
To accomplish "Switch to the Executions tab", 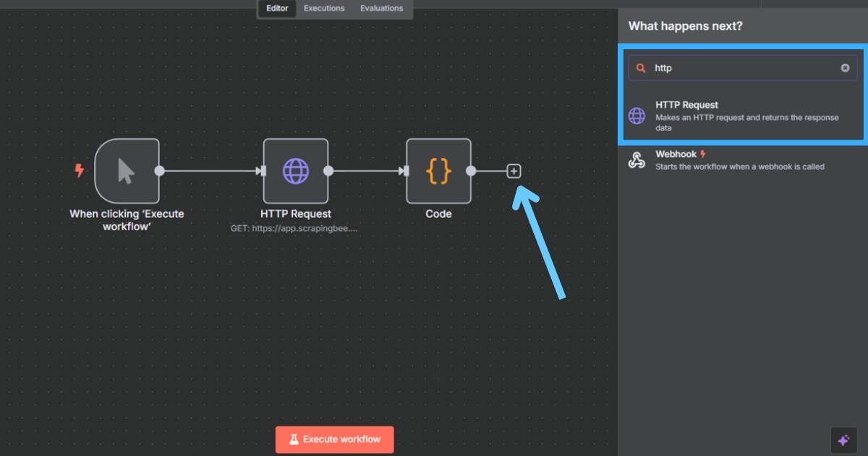I will tap(323, 8).
